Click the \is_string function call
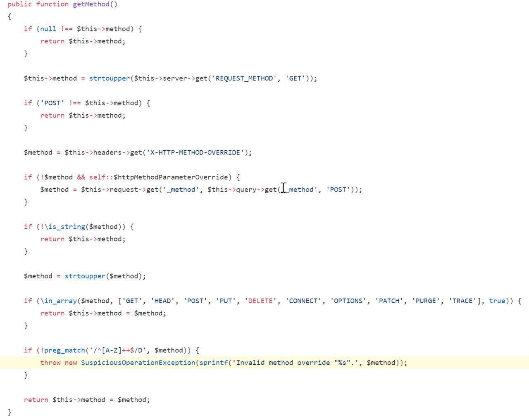Viewport: 529px width, 420px height. (65, 227)
